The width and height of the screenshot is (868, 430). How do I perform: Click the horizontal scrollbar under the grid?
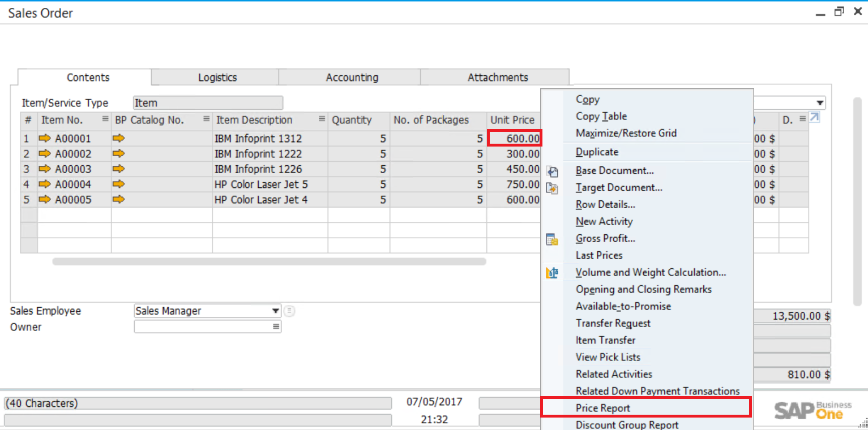pyautogui.click(x=269, y=262)
